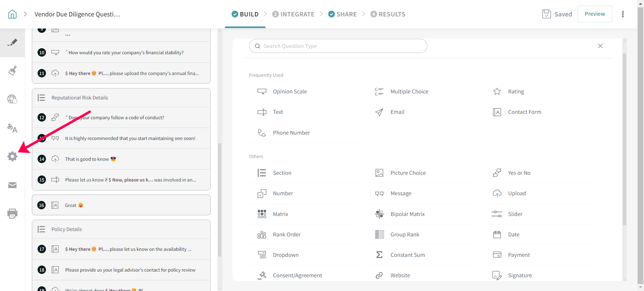Viewport: 644px width, 291px height.
Task: Add a Yes or No question
Action: tap(519, 173)
